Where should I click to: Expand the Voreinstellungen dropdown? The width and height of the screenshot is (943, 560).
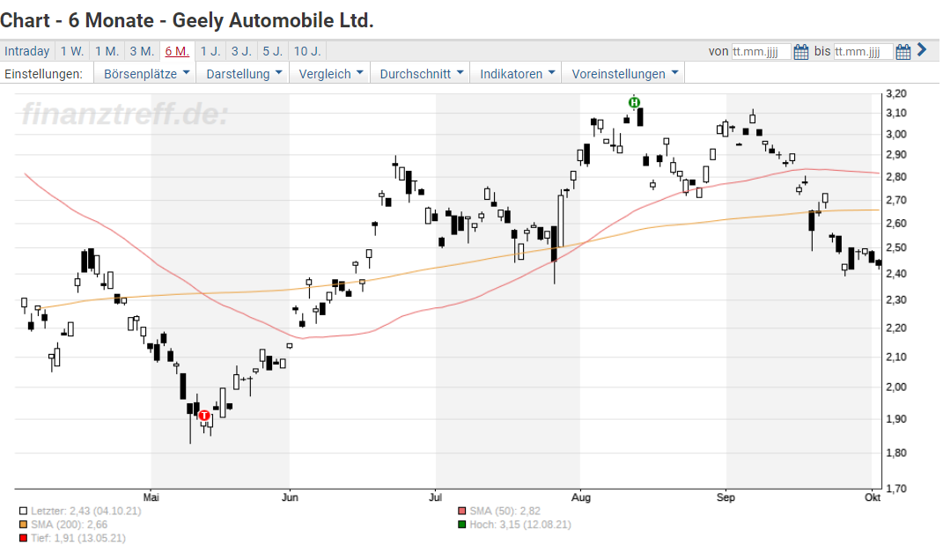click(x=624, y=74)
